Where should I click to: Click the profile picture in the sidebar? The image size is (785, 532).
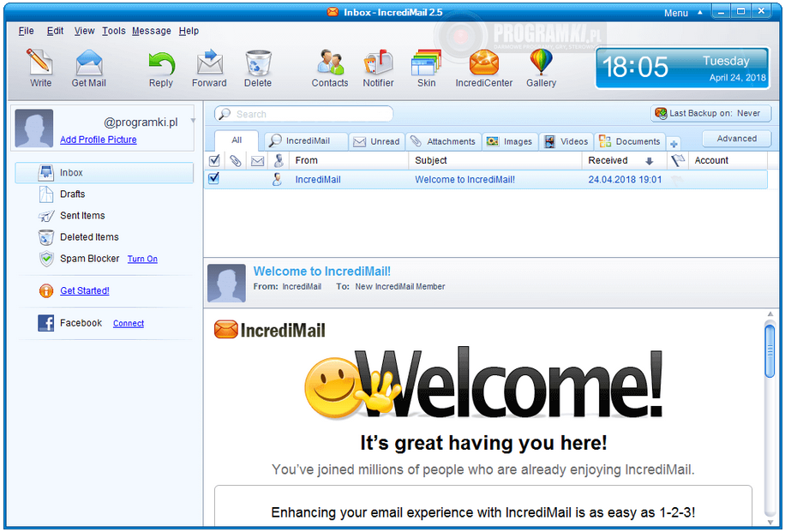34,129
